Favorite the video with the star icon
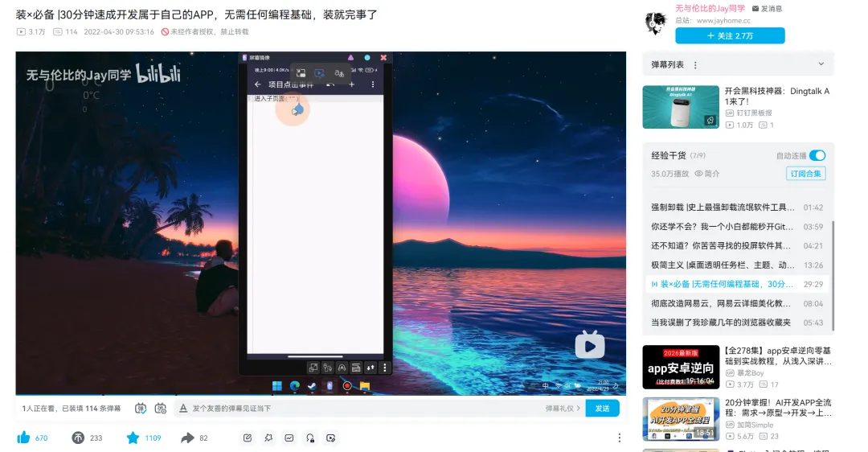 [133, 438]
